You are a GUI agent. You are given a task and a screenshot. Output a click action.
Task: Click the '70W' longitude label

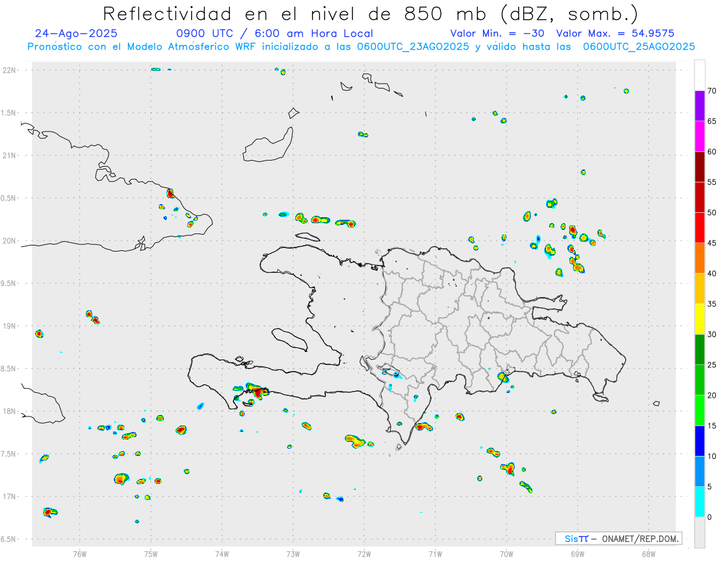[507, 553]
